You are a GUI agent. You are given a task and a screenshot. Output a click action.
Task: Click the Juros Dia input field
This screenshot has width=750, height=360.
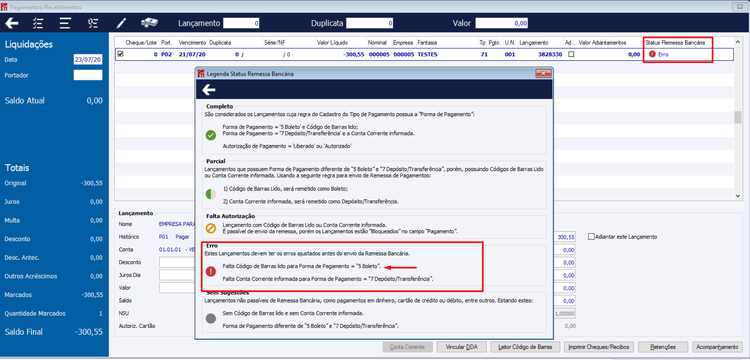[x=177, y=275]
